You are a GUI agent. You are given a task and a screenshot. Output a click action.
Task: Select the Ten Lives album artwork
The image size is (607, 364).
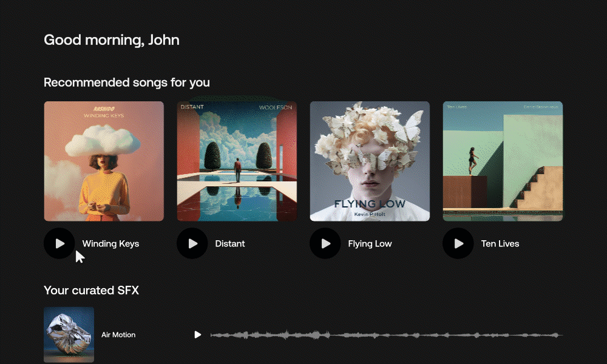pos(503,161)
